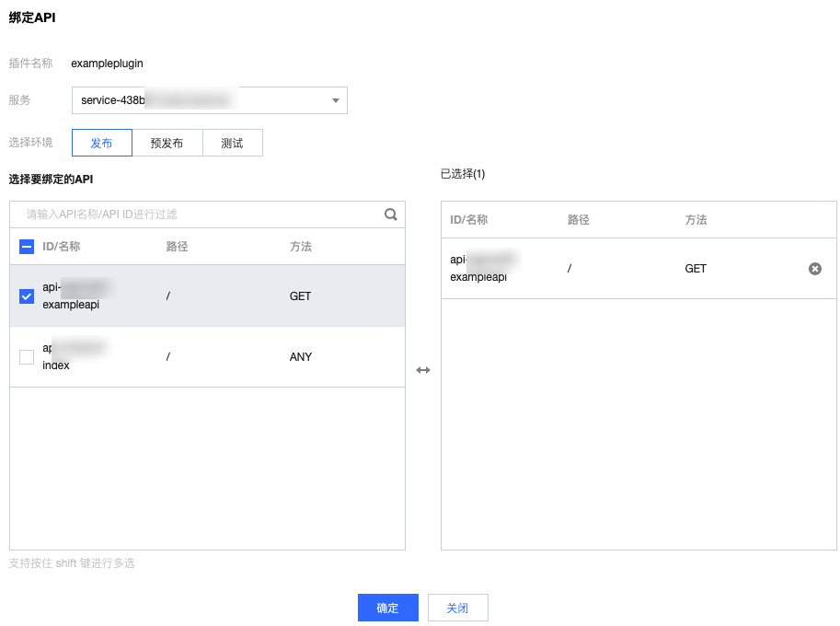Click GET cell of exampleapi in left list

click(301, 296)
